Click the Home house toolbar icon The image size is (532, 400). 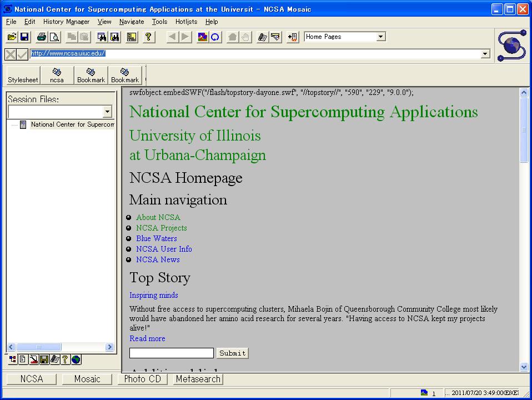[233, 37]
